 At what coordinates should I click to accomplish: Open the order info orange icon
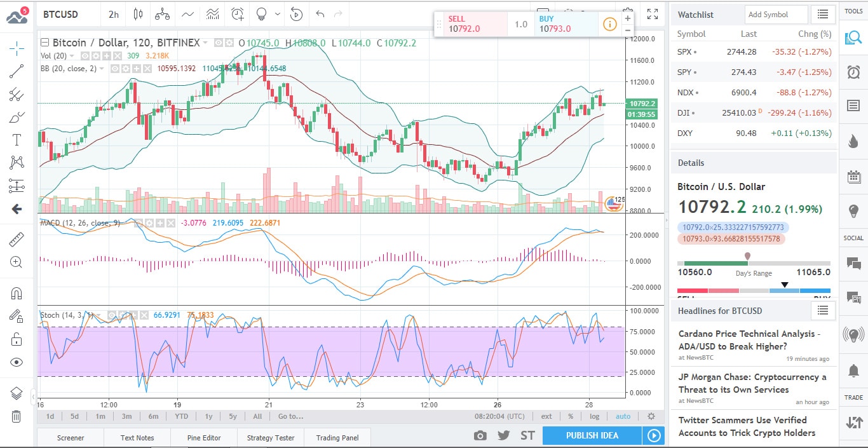click(x=609, y=24)
